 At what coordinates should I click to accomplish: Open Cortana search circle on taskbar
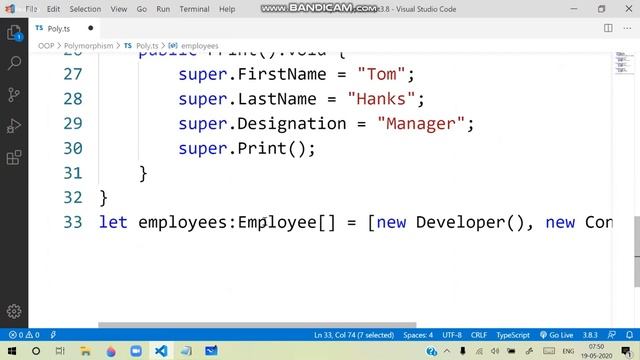(36, 351)
